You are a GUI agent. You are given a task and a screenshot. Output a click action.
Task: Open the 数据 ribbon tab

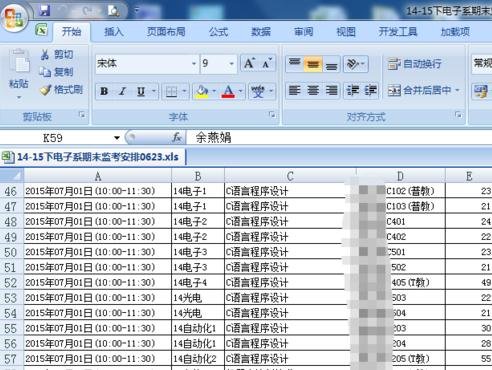click(x=261, y=32)
